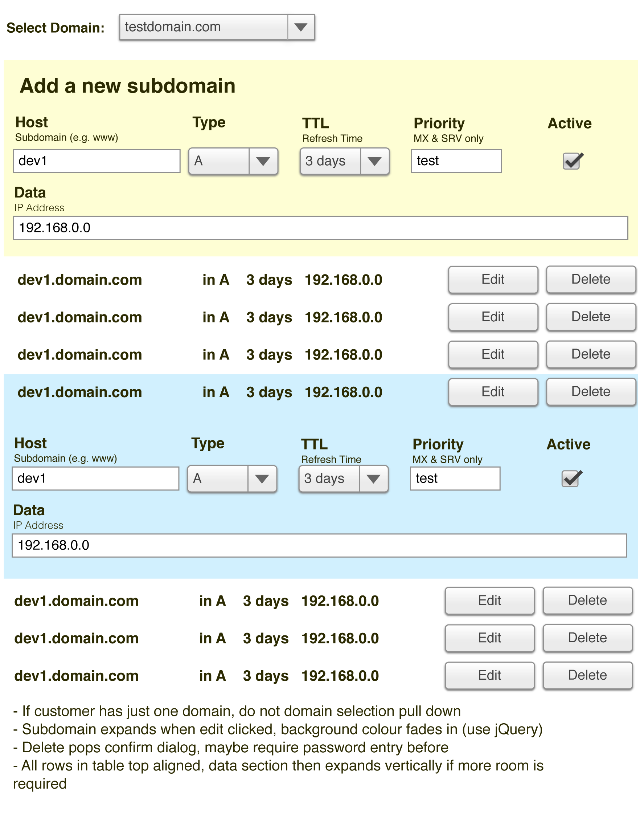The height and width of the screenshot is (818, 644).
Task: Open the TTL dropdown in the blue edit panel
Action: click(343, 479)
